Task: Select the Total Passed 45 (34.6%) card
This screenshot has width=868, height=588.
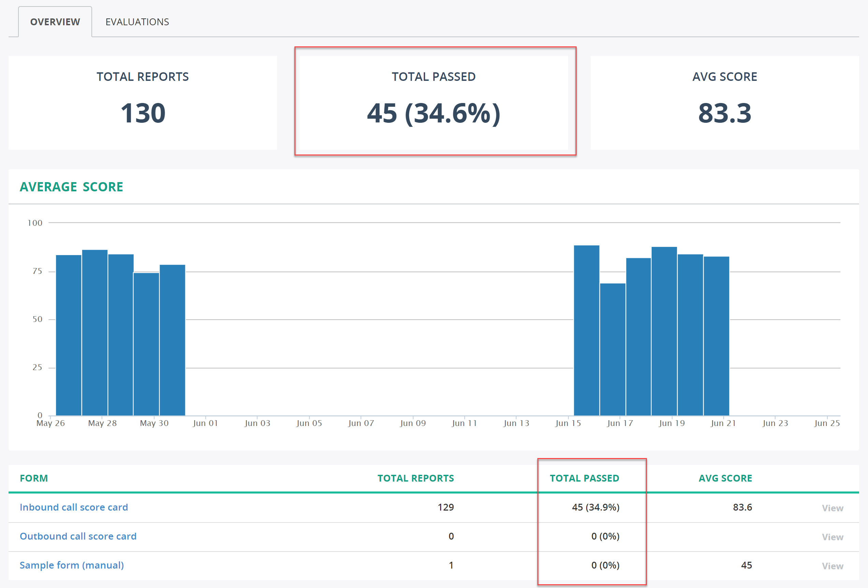Action: click(x=434, y=103)
